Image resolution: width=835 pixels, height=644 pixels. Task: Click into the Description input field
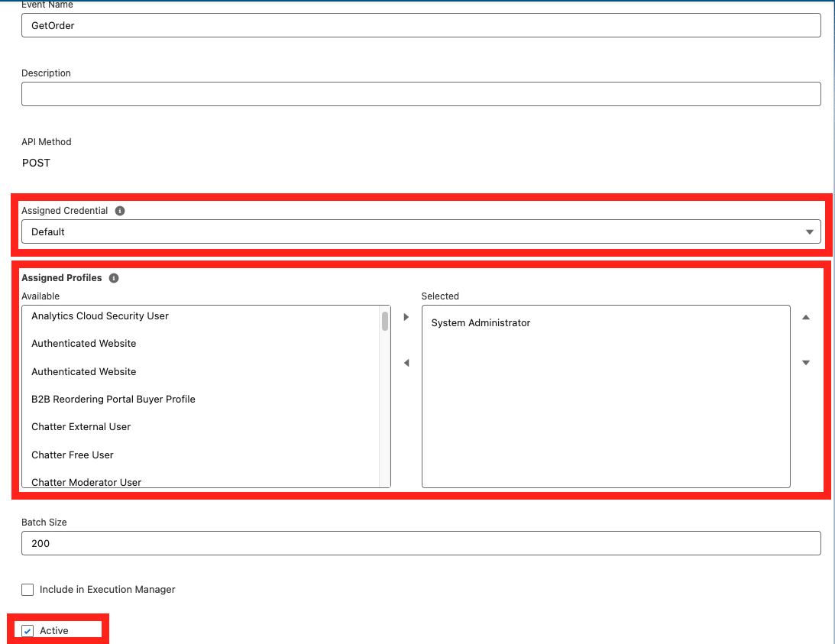point(421,94)
